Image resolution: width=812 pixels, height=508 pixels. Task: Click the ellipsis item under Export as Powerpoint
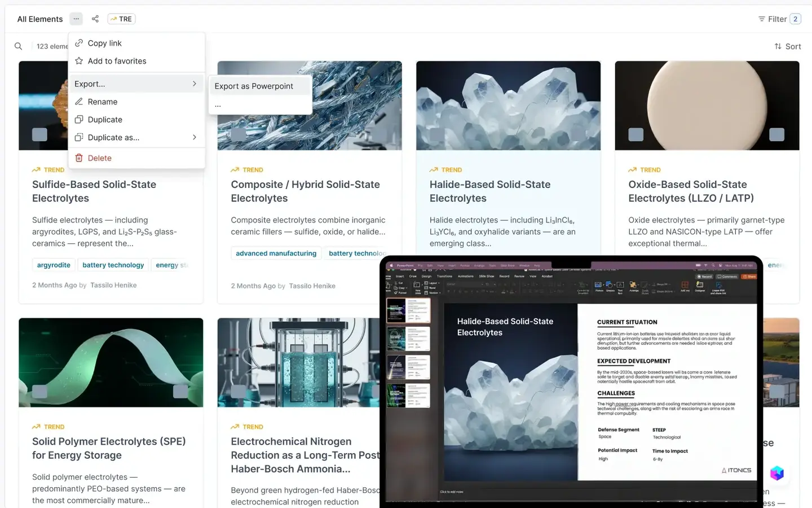[x=260, y=105]
